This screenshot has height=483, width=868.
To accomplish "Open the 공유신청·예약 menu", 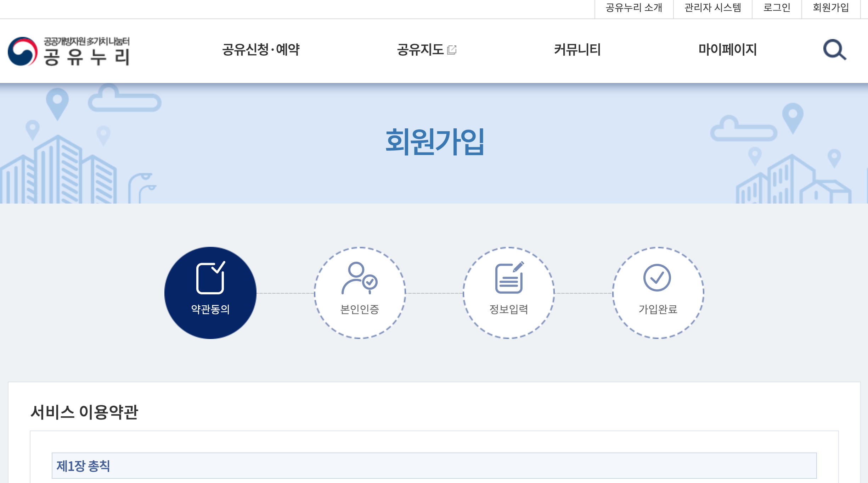I will coord(261,50).
